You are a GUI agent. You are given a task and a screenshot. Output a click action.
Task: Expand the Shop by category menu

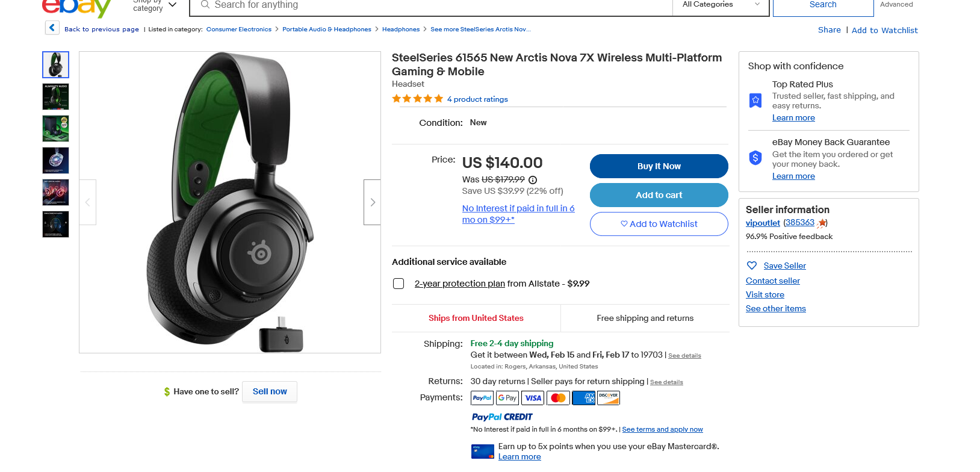point(155,5)
